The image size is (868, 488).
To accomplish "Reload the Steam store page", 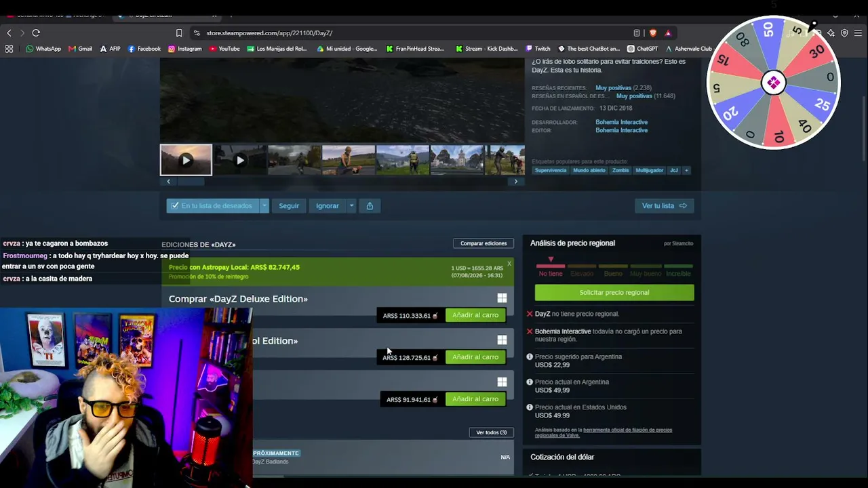I will (x=36, y=33).
